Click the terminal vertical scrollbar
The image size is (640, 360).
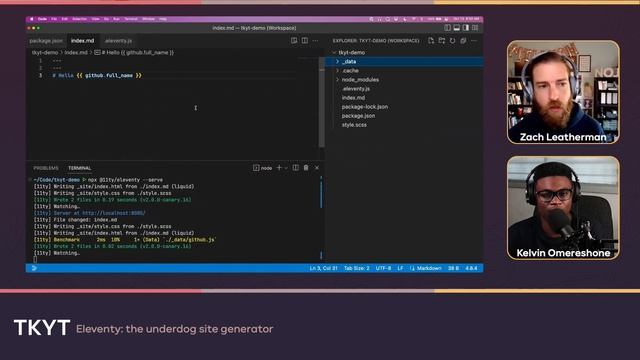coord(321,194)
